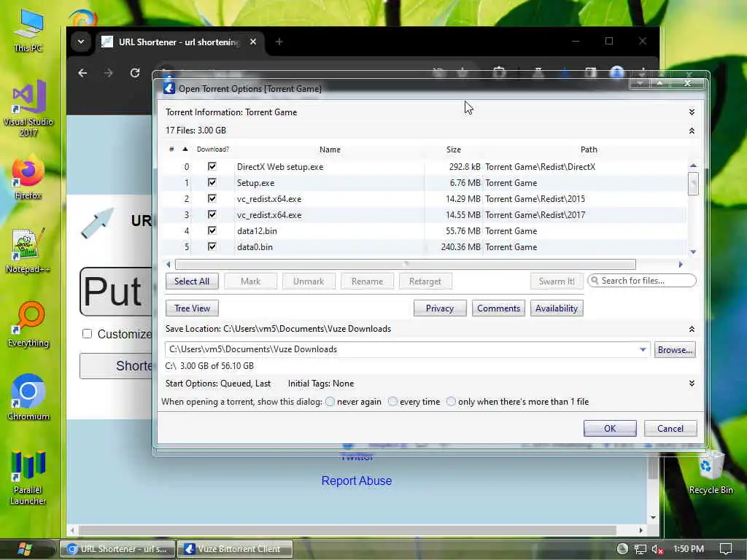This screenshot has width=747, height=560.
Task: Sort files by # column
Action: pos(171,149)
